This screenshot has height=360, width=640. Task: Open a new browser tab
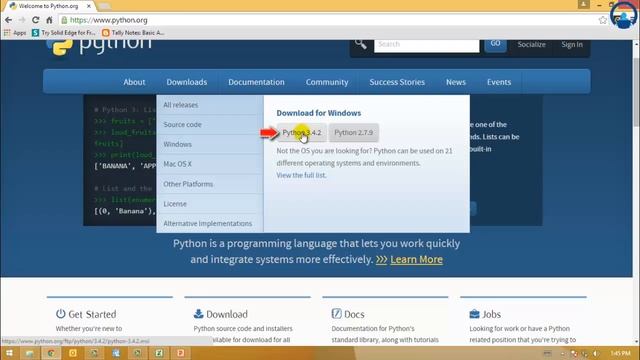tap(104, 6)
